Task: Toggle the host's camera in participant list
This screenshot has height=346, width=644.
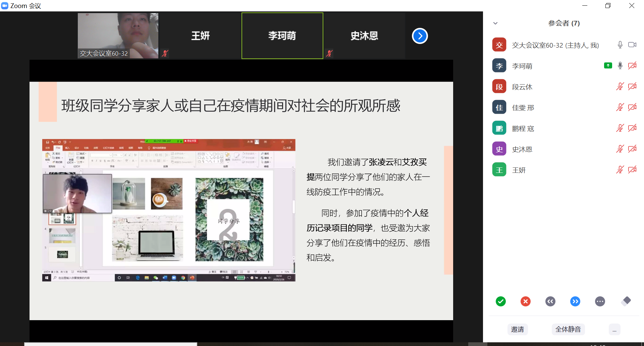Action: 632,45
